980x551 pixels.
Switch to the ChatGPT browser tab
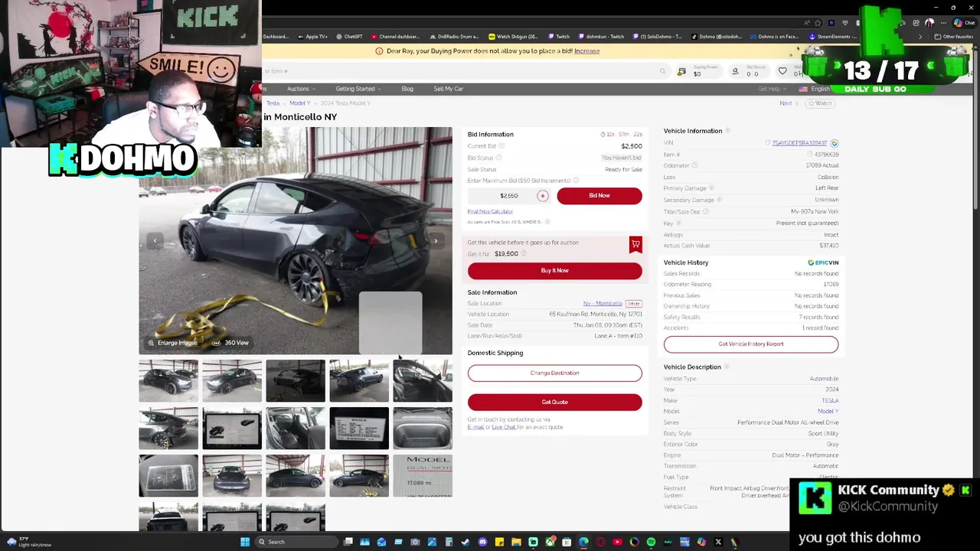[350, 37]
